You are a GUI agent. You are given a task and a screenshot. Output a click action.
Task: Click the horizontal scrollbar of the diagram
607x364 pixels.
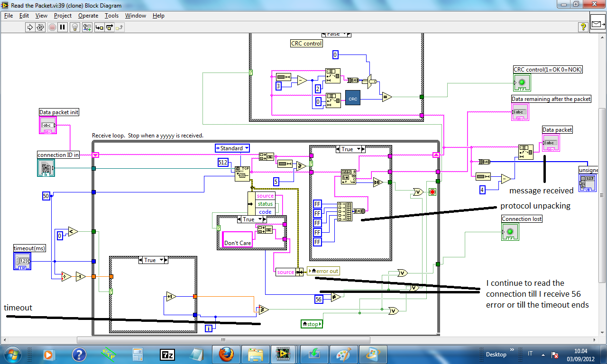(223, 340)
